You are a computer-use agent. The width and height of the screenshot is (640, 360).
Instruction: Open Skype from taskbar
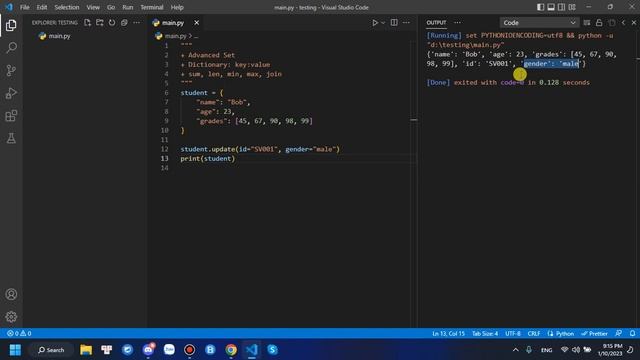(272, 350)
